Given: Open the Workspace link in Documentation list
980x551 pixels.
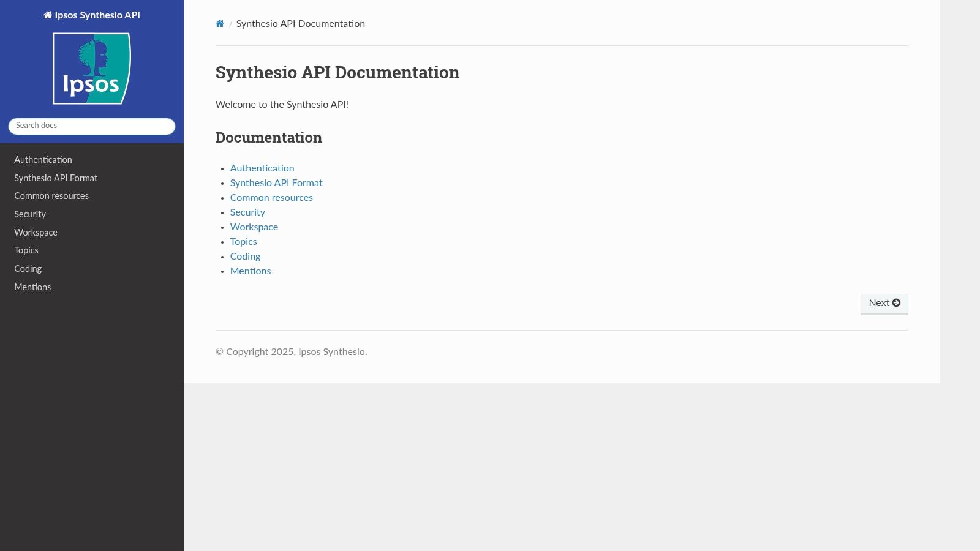Looking at the screenshot, I should (254, 227).
